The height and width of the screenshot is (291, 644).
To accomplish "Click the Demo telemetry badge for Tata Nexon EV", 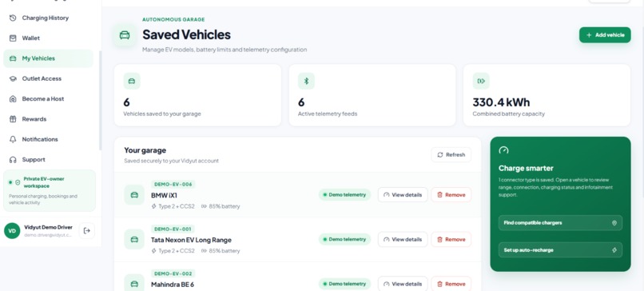I will [x=344, y=239].
